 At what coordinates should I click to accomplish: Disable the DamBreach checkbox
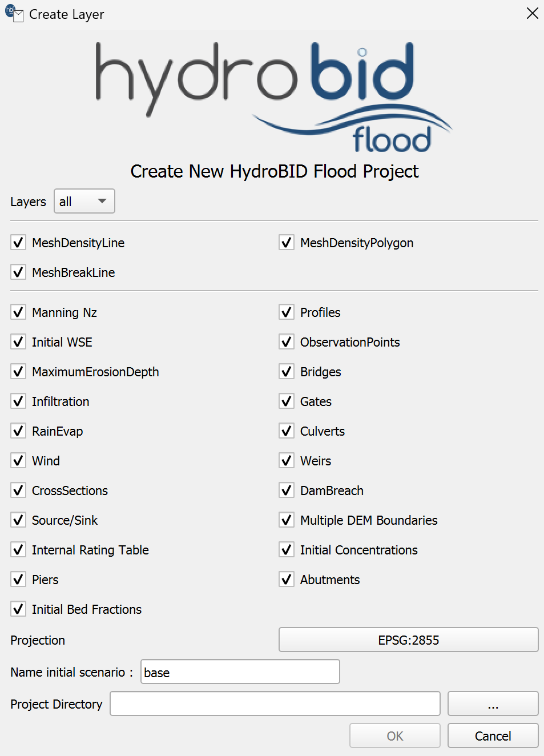pos(287,490)
